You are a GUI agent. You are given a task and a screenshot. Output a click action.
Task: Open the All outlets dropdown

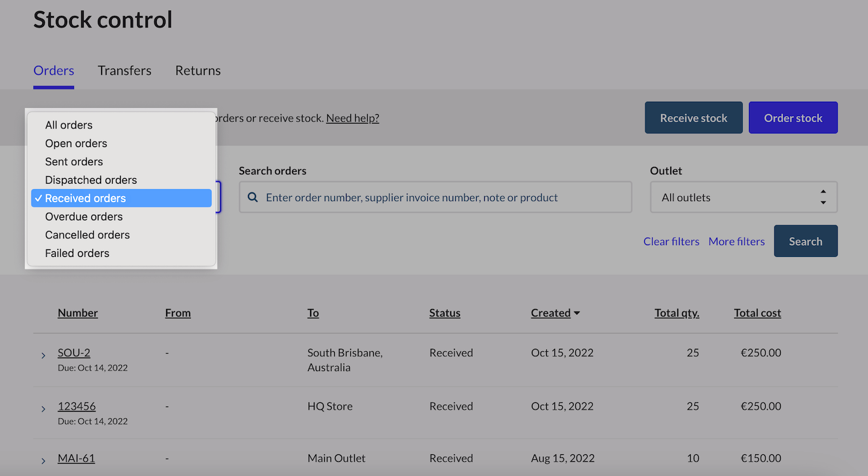[x=743, y=197]
